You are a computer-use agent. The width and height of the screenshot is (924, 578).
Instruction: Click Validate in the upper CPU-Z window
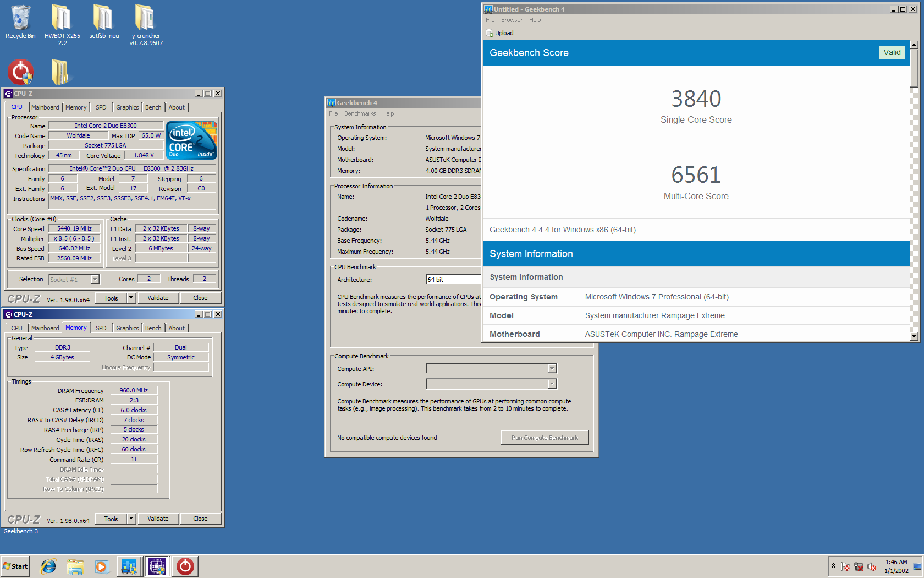tap(158, 298)
